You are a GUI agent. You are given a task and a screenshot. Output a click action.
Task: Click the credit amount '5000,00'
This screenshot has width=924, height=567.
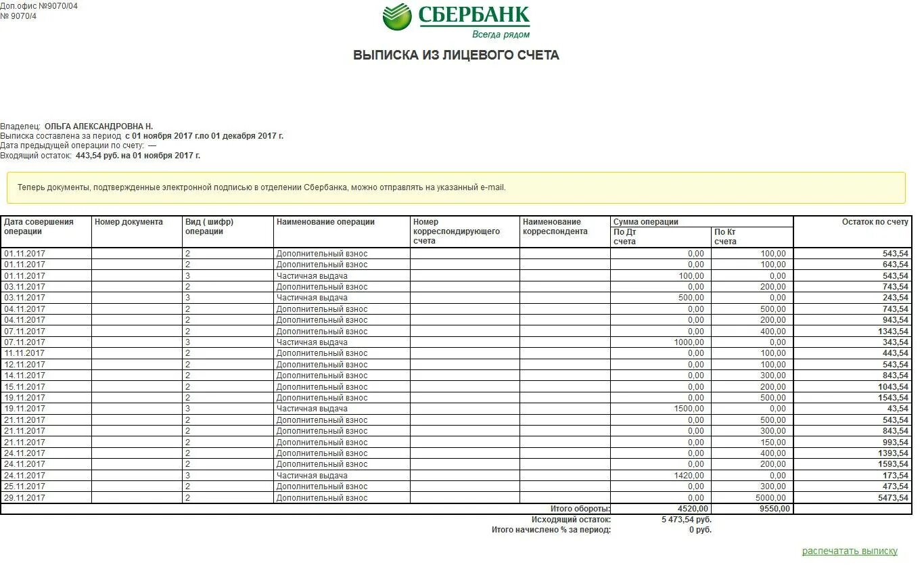click(x=770, y=498)
